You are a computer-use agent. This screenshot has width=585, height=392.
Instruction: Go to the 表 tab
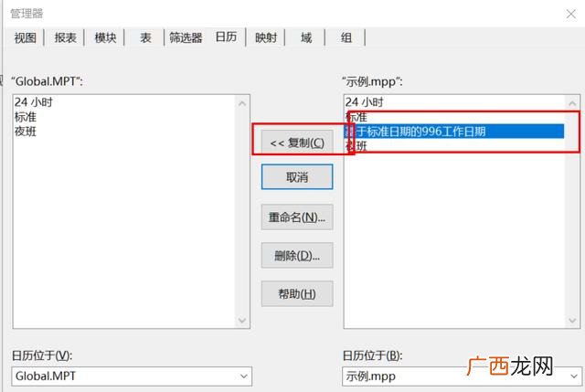click(x=145, y=37)
